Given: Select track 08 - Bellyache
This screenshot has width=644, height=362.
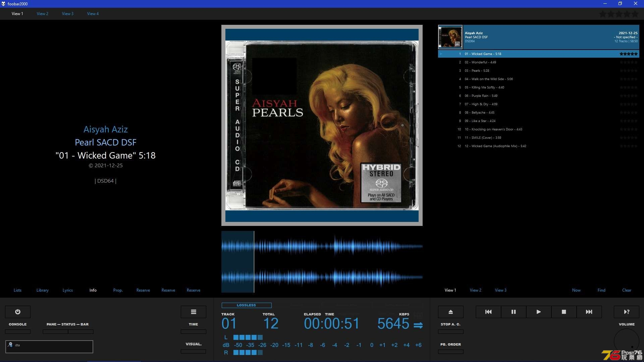Looking at the screenshot, I should (x=539, y=113).
